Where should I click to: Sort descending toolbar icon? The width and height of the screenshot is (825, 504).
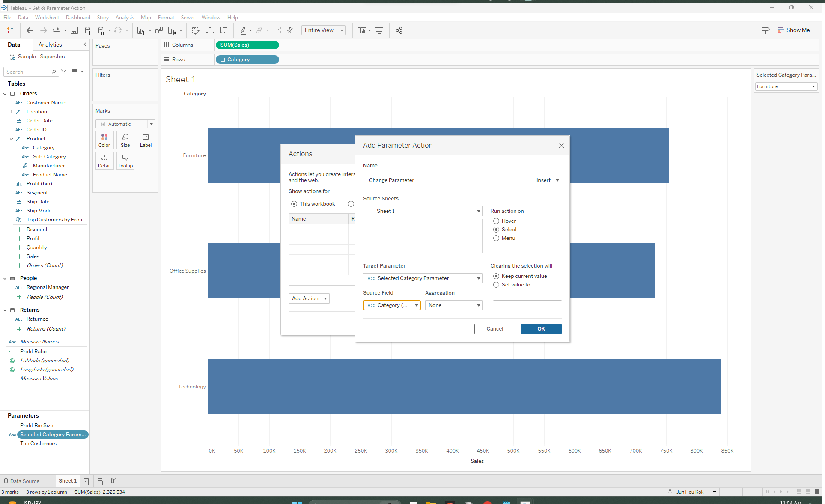tap(223, 30)
